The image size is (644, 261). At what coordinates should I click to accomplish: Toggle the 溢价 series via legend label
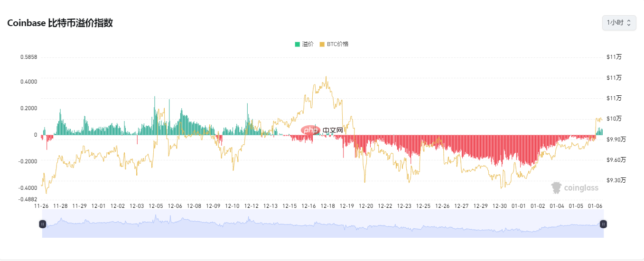coord(308,44)
